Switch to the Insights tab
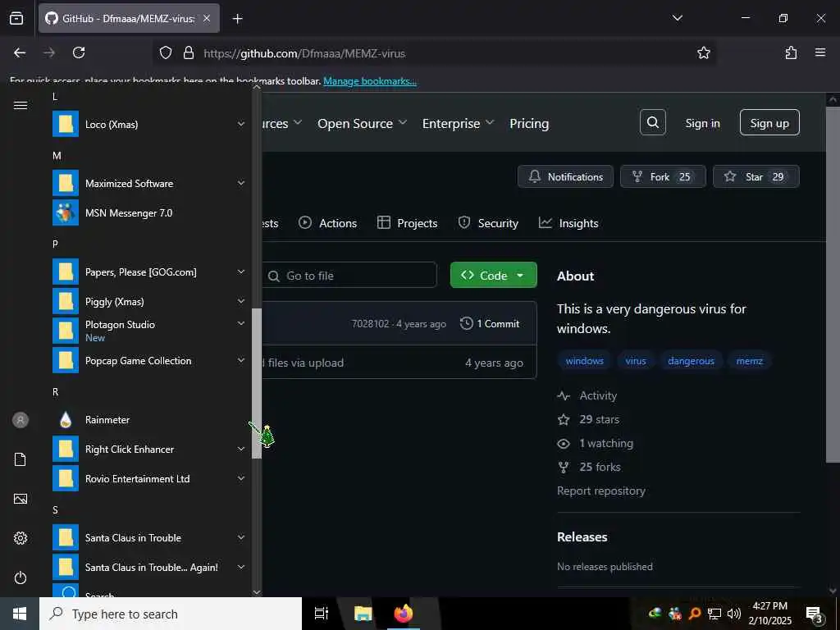 [x=568, y=223]
